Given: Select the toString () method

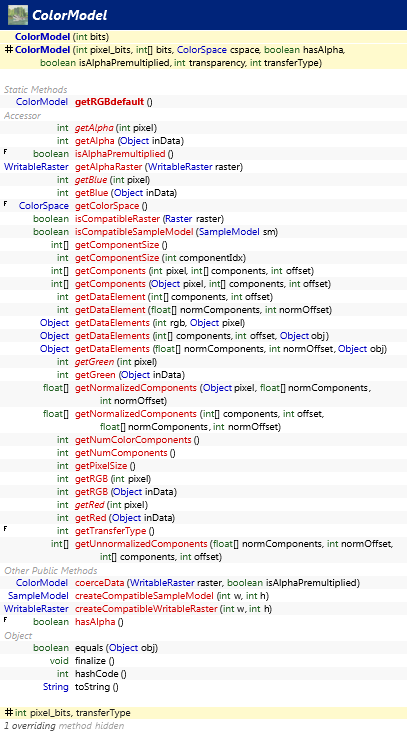Looking at the screenshot, I should tap(97, 687).
